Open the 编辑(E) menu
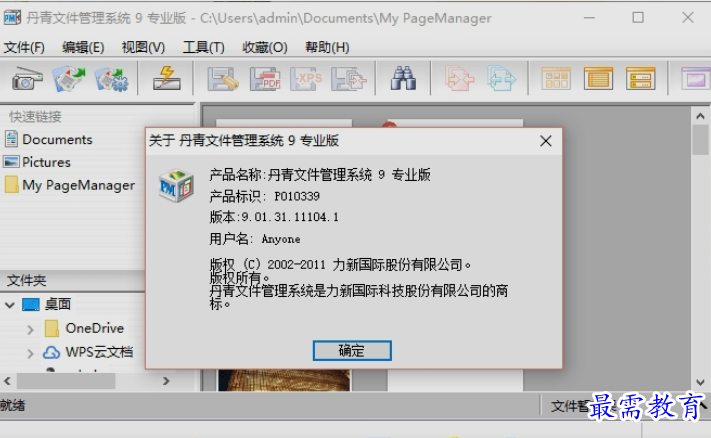 point(83,47)
